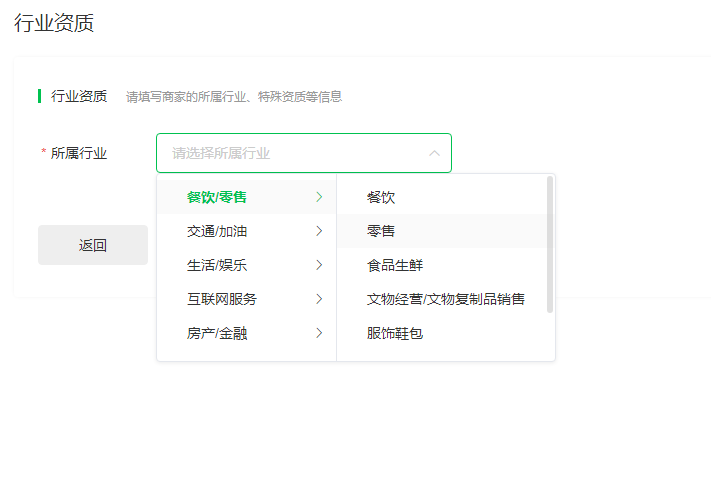This screenshot has height=477, width=711.
Task: Select the 生活/娱乐 category
Action: [246, 265]
